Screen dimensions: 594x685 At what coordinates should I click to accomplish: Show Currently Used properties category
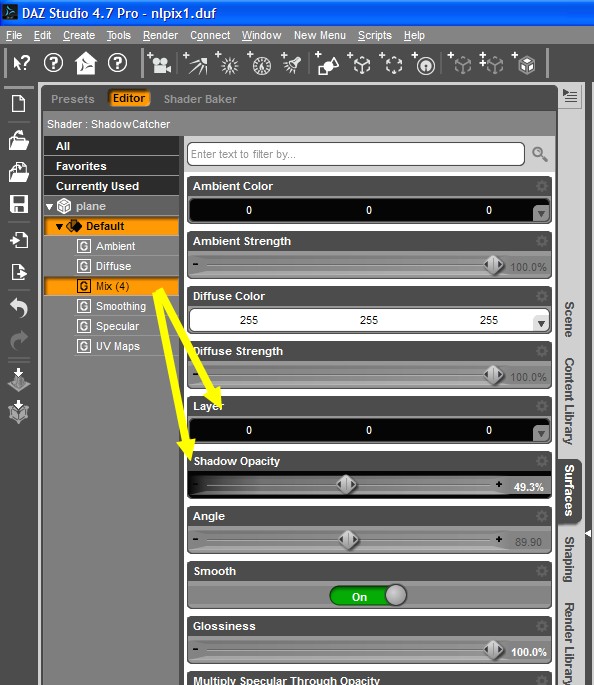tap(111, 187)
